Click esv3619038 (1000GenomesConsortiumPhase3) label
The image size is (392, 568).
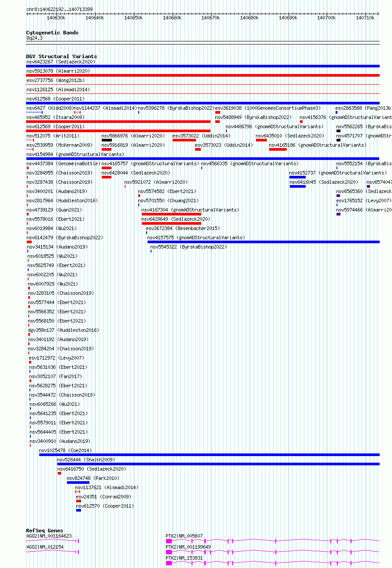point(268,108)
